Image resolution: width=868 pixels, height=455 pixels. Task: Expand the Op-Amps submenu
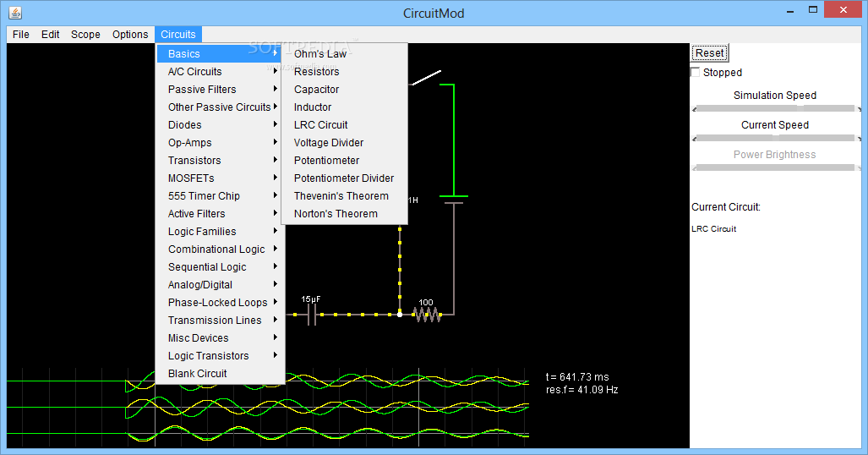click(x=220, y=142)
